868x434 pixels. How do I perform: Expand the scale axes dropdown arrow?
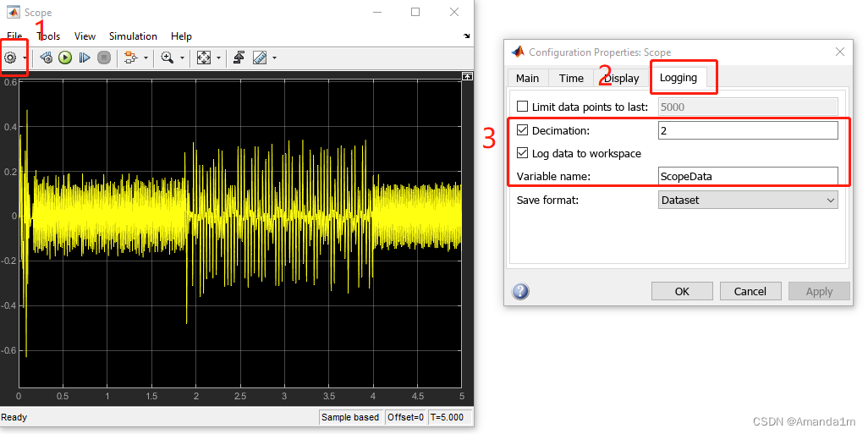point(218,58)
